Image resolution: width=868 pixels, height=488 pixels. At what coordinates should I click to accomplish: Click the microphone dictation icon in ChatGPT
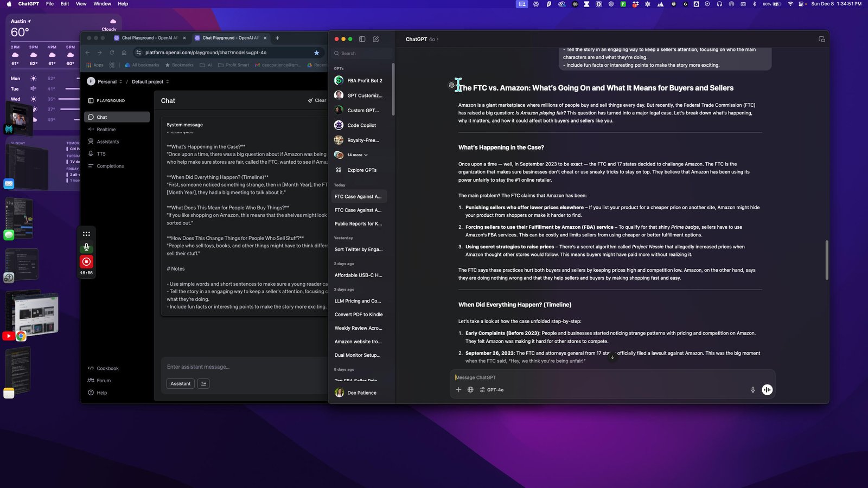tap(752, 390)
